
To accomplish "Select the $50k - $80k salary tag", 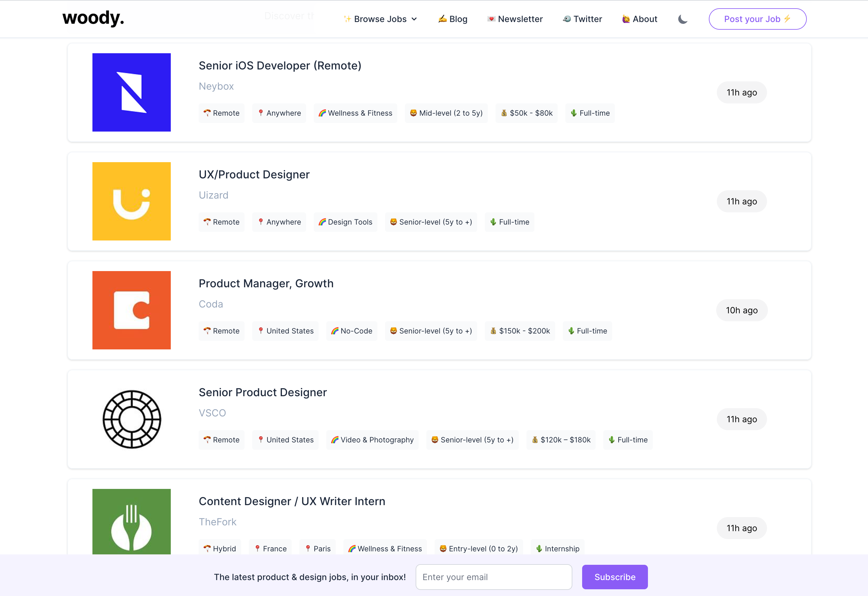I will click(527, 113).
